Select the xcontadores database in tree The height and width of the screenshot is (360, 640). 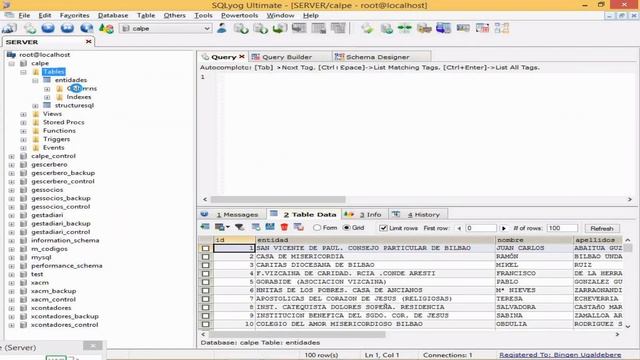51,308
